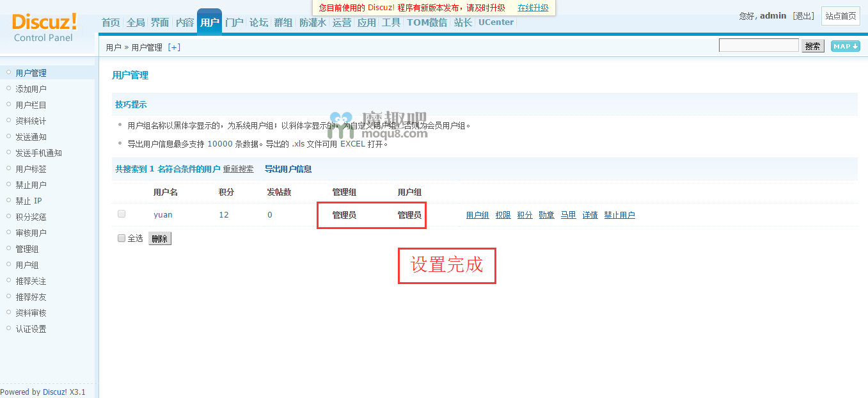Click the 重新搜索 link
The height and width of the screenshot is (398, 868).
(x=238, y=169)
